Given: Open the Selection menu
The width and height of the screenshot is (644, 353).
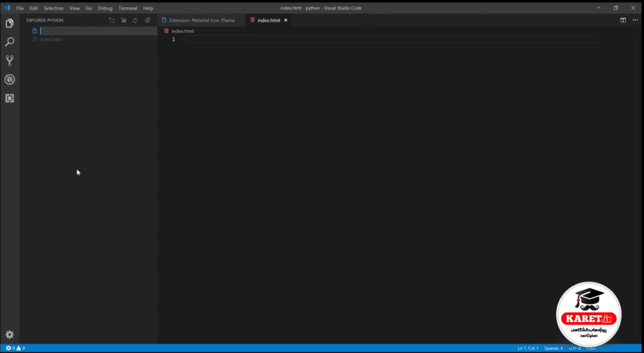Looking at the screenshot, I should (54, 8).
